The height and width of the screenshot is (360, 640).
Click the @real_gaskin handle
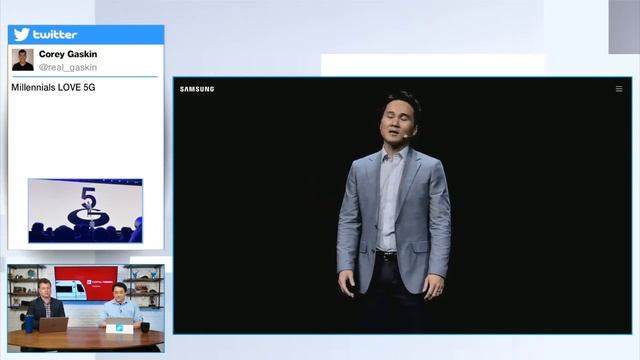pos(68,67)
